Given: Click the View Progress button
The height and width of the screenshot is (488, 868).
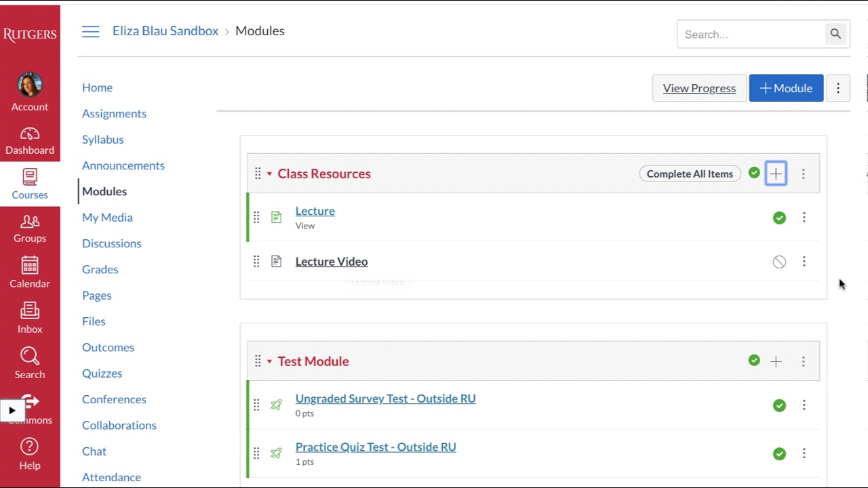Looking at the screenshot, I should [699, 88].
